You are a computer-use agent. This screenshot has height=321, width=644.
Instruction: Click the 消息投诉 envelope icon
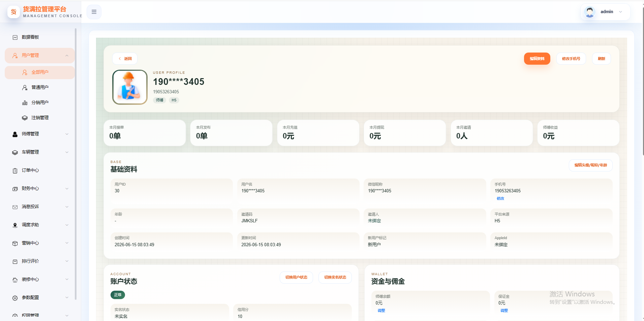15,207
